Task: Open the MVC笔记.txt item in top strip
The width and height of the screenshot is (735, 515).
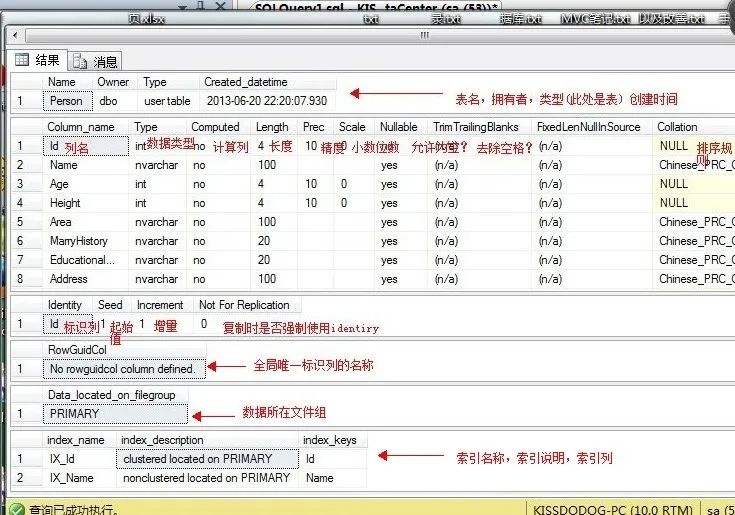Action: 595,19
